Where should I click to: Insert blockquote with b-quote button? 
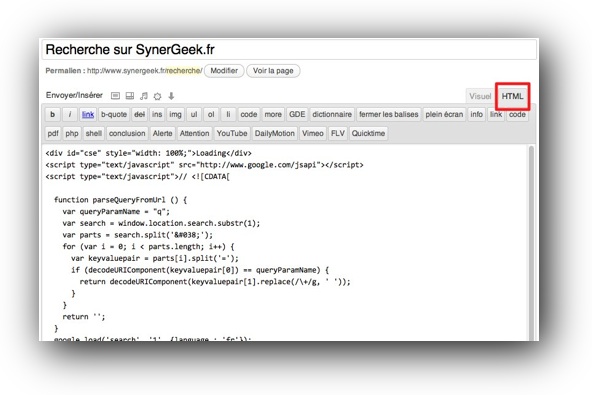click(x=114, y=114)
